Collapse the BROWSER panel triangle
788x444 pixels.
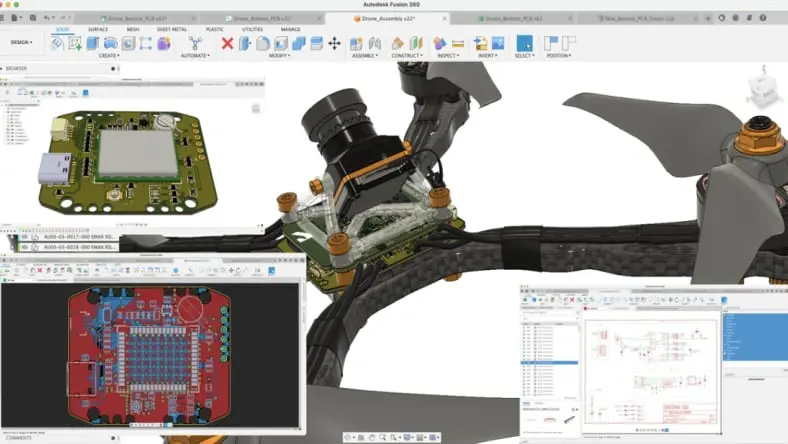point(2,68)
